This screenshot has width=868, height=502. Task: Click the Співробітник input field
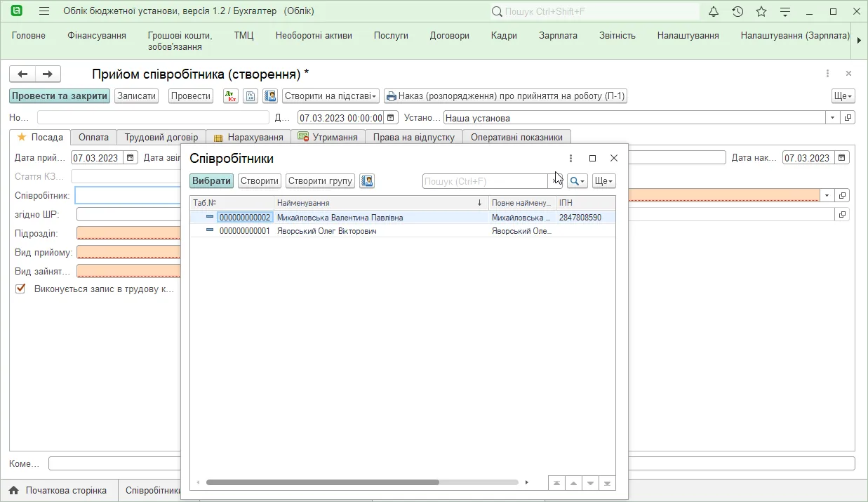coord(128,195)
